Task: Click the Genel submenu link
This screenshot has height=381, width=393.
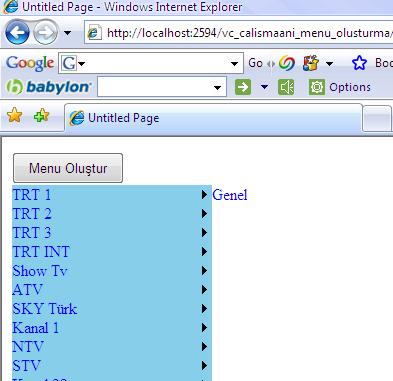Action: pyautogui.click(x=230, y=195)
